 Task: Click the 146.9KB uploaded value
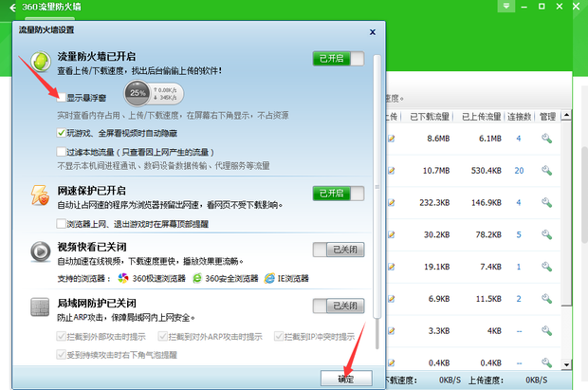coord(486,203)
